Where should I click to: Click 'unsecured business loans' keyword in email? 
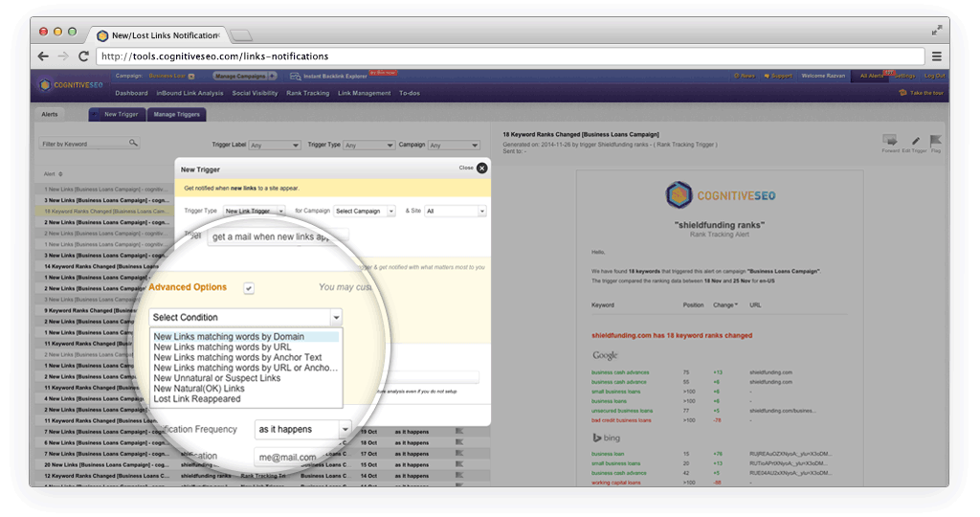pos(622,411)
